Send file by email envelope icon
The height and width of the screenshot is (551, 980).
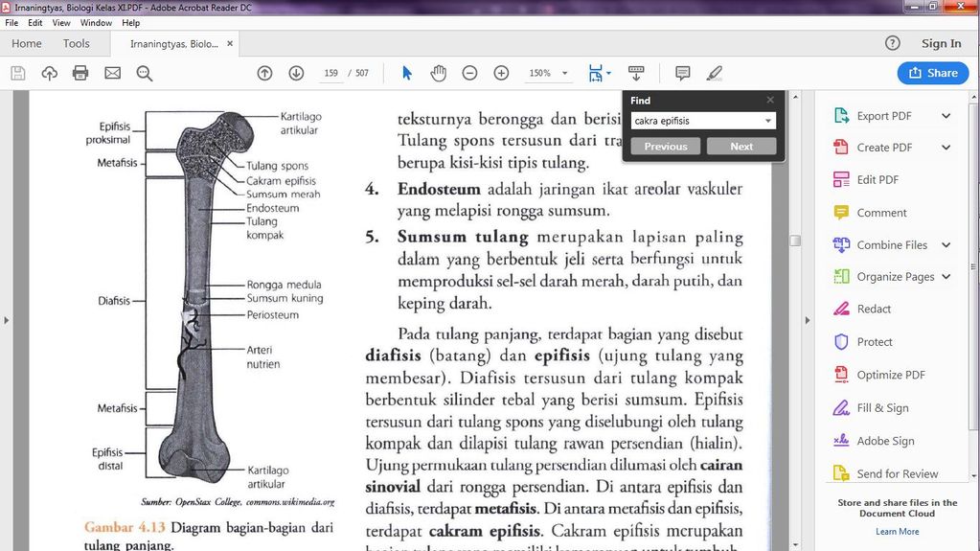112,73
